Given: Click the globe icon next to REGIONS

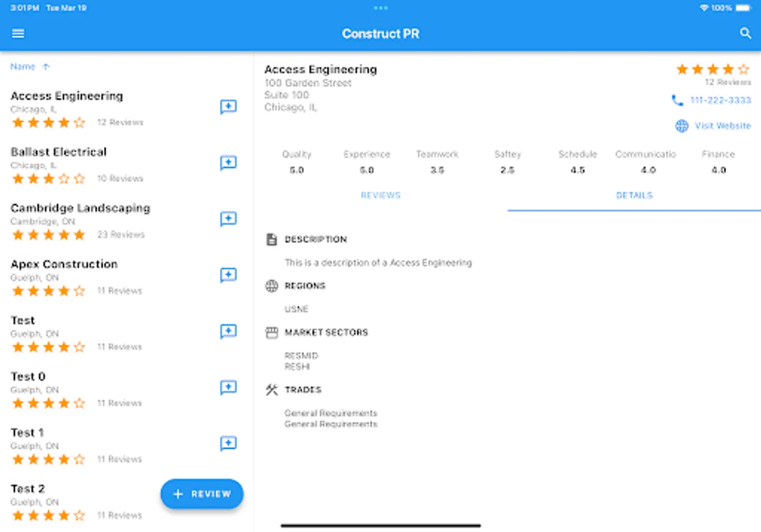Looking at the screenshot, I should tap(271, 286).
